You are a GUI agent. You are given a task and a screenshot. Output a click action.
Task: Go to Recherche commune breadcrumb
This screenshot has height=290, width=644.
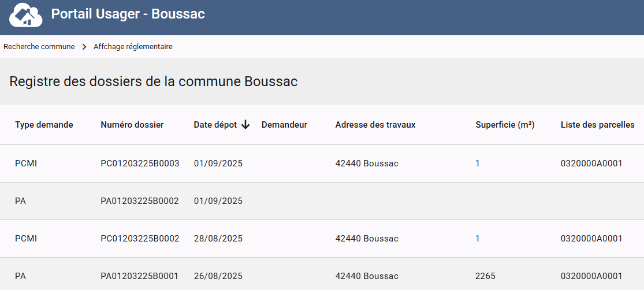[39, 47]
